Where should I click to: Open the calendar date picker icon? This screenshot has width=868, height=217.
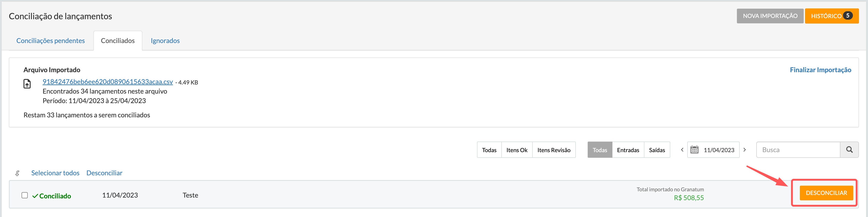pyautogui.click(x=694, y=150)
